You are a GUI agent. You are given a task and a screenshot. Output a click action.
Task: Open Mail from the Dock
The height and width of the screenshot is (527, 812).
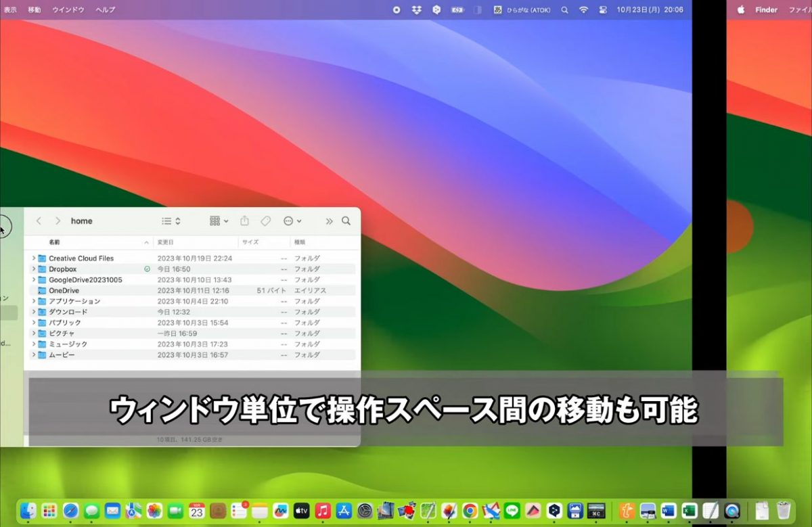pos(112,510)
